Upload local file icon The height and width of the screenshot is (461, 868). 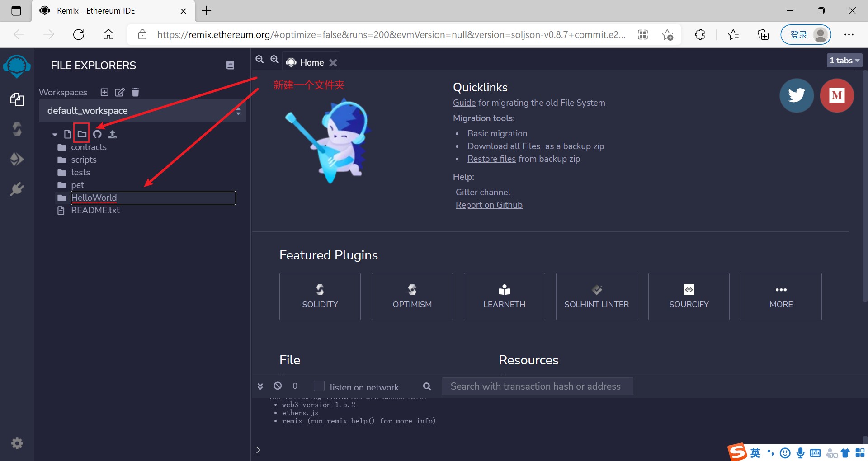113,134
